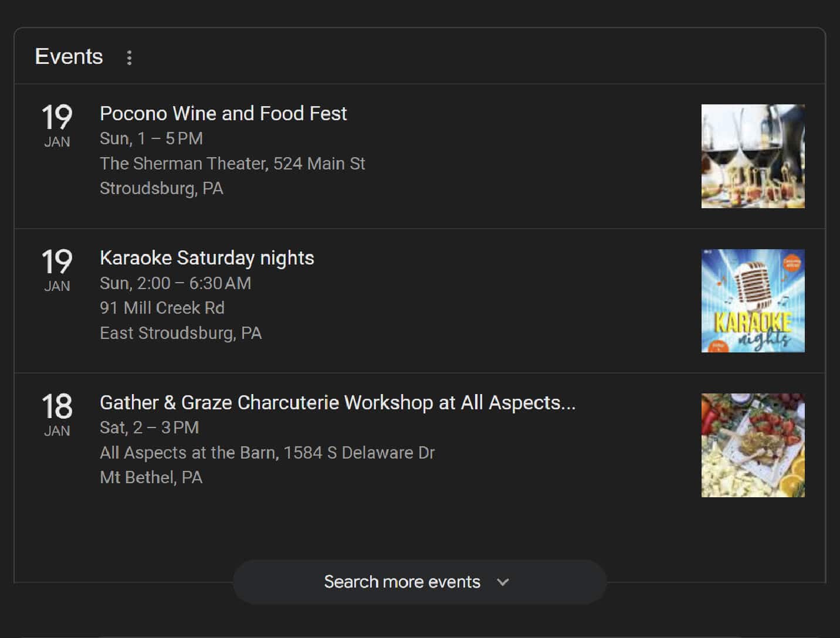This screenshot has width=840, height=638.
Task: Click '91 Mill Creek Rd' address
Action: (162, 308)
